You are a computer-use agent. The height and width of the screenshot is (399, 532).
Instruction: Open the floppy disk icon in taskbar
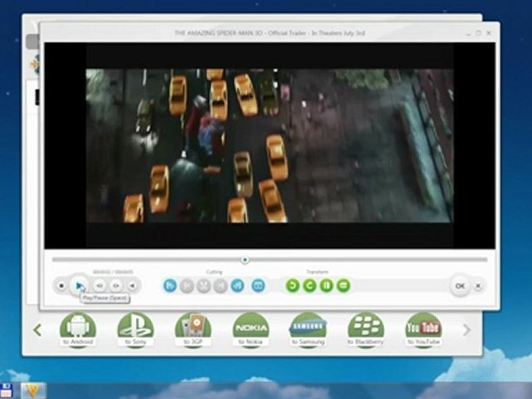(6, 391)
